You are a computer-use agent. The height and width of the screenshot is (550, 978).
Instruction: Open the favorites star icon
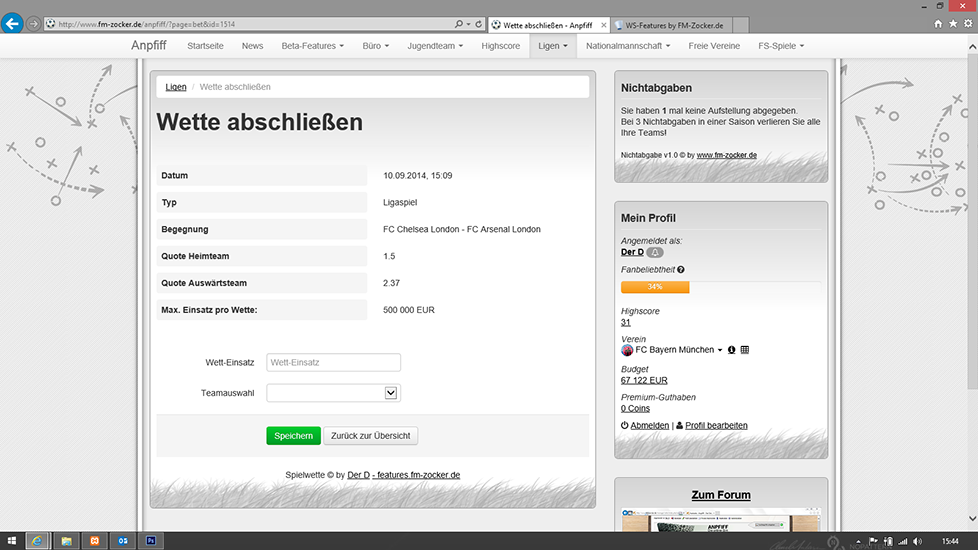point(951,23)
